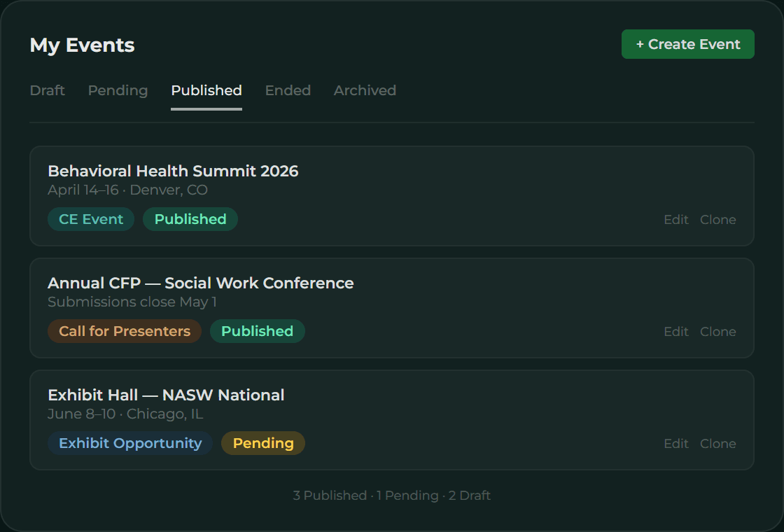Click the Published badge on Behavioral Health Summit

[x=190, y=219]
